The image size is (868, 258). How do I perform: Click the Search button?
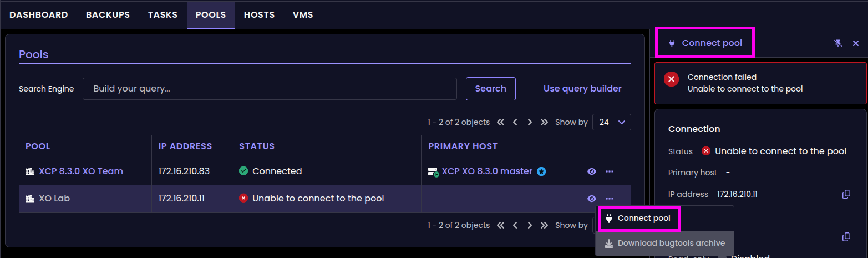(491, 89)
